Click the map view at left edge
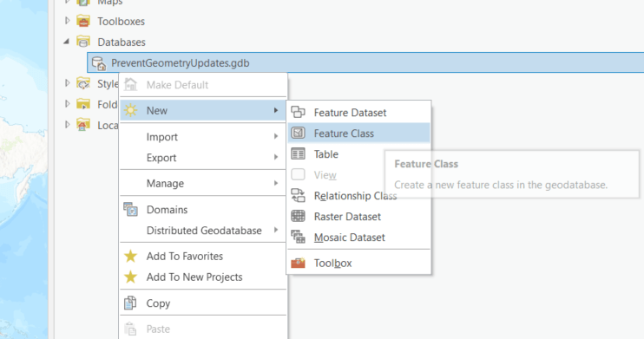Image resolution: width=644 pixels, height=339 pixels. (23, 170)
